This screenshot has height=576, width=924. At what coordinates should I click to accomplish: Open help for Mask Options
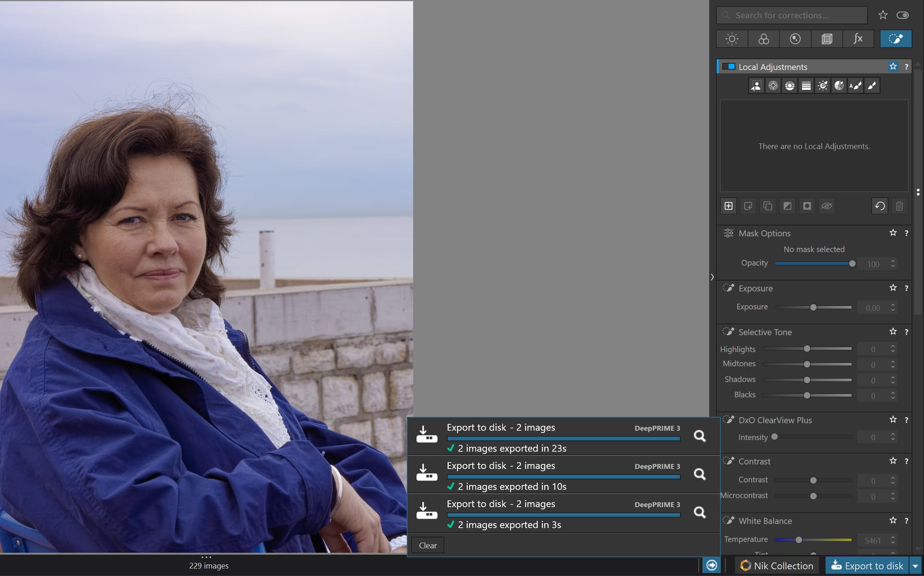(906, 233)
